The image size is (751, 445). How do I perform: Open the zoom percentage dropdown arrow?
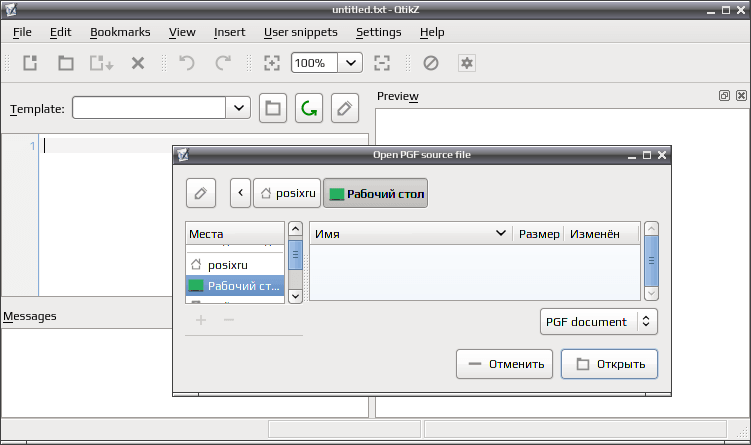click(351, 63)
